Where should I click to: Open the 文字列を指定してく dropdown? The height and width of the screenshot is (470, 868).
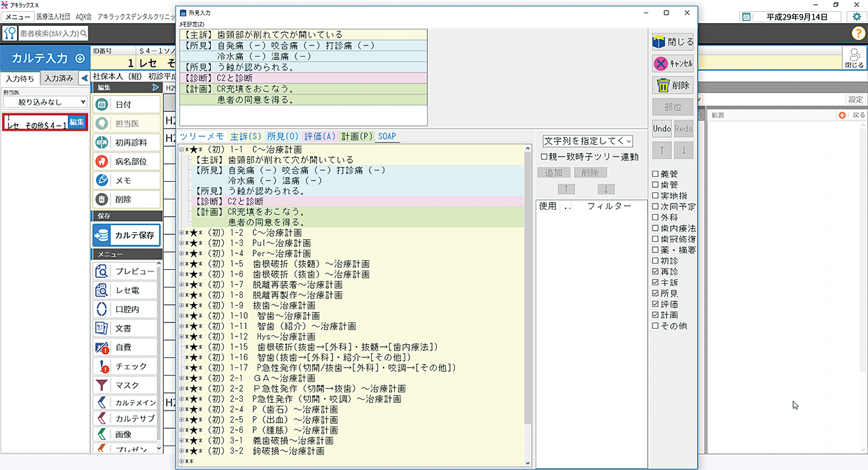click(x=587, y=141)
